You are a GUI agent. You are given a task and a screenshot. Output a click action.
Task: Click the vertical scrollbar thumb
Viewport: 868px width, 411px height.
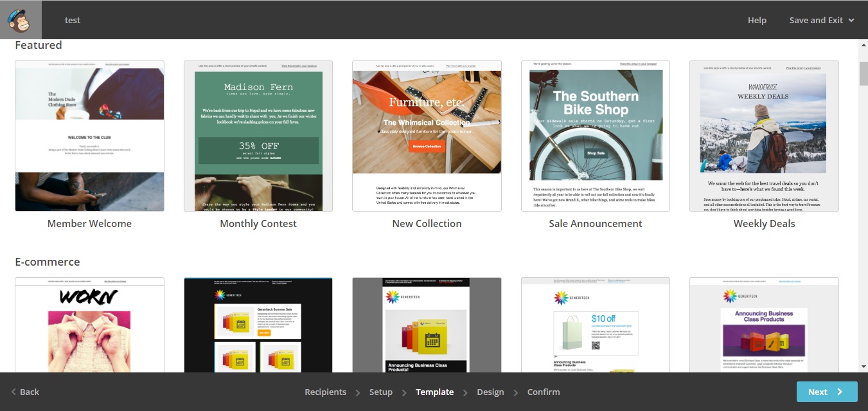tap(863, 73)
